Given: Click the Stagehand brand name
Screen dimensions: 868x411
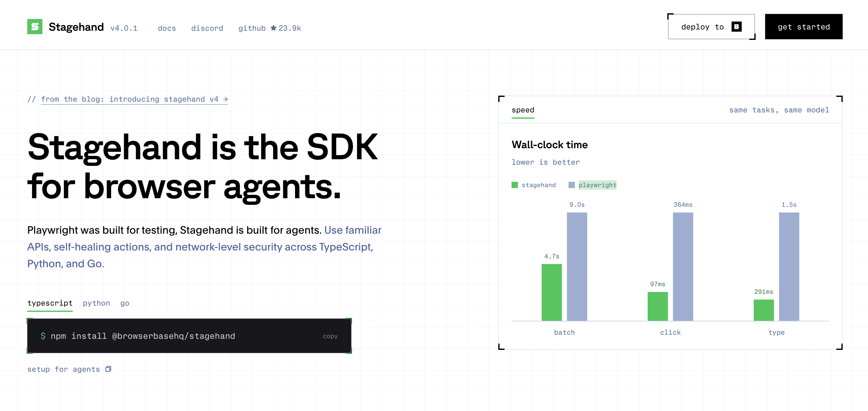Looking at the screenshot, I should [76, 27].
